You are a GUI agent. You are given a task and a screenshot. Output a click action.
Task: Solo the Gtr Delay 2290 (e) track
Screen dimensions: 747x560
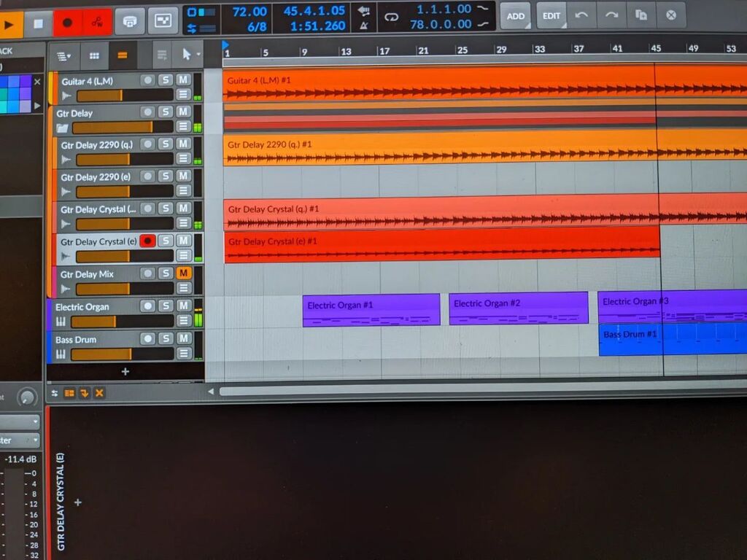[166, 176]
